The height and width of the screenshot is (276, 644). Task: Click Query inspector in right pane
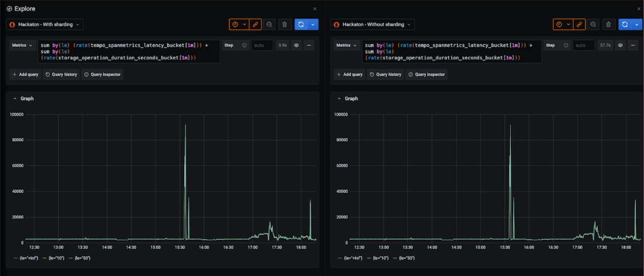[x=427, y=74]
